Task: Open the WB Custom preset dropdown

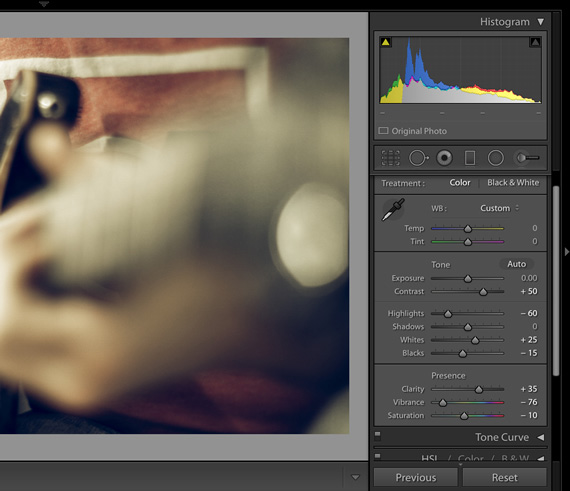Action: point(500,208)
